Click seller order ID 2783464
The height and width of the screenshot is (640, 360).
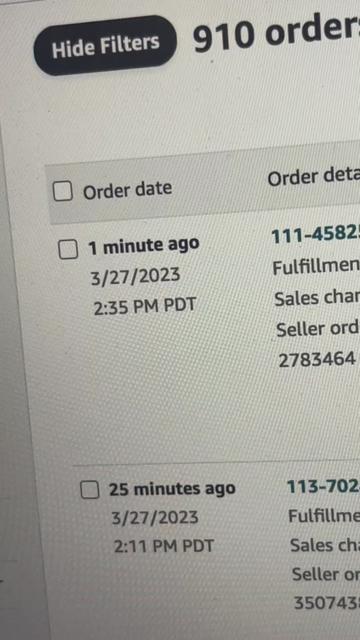coord(317,360)
